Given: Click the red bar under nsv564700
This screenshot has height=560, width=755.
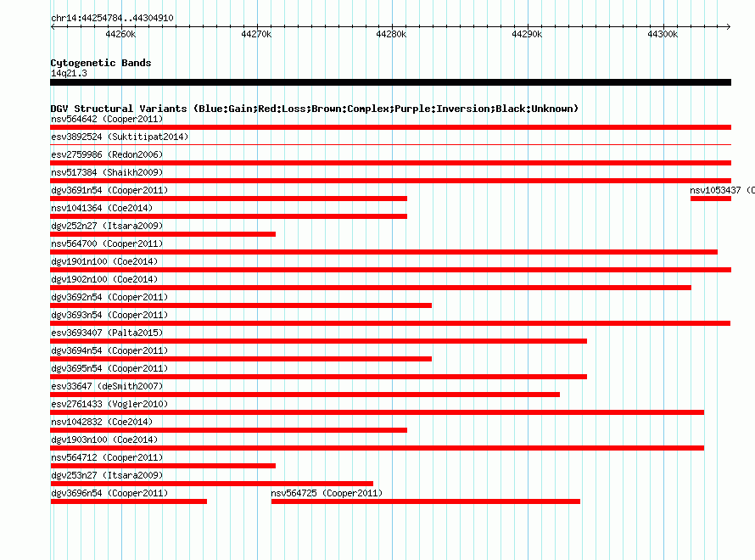Looking at the screenshot, I should [383, 252].
